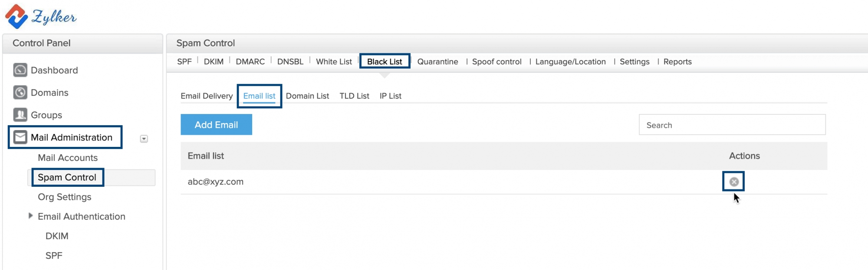Click the Mail Administration envelope icon

tap(20, 137)
